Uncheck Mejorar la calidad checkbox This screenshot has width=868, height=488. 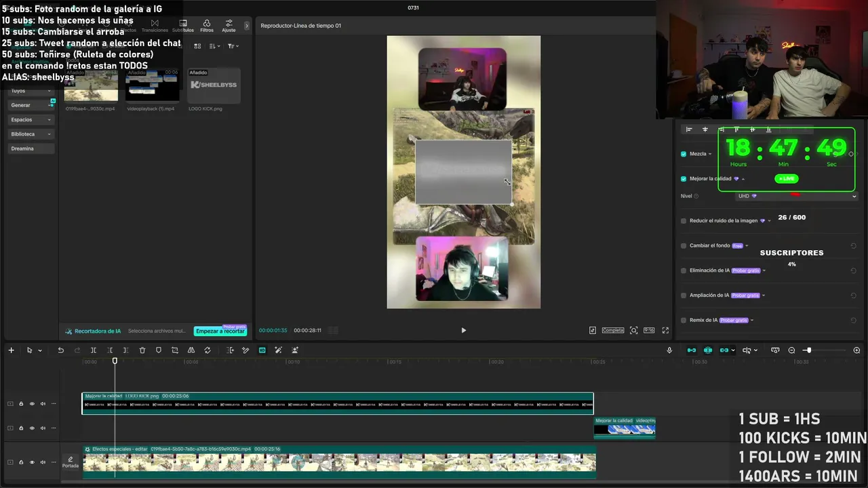pos(684,179)
